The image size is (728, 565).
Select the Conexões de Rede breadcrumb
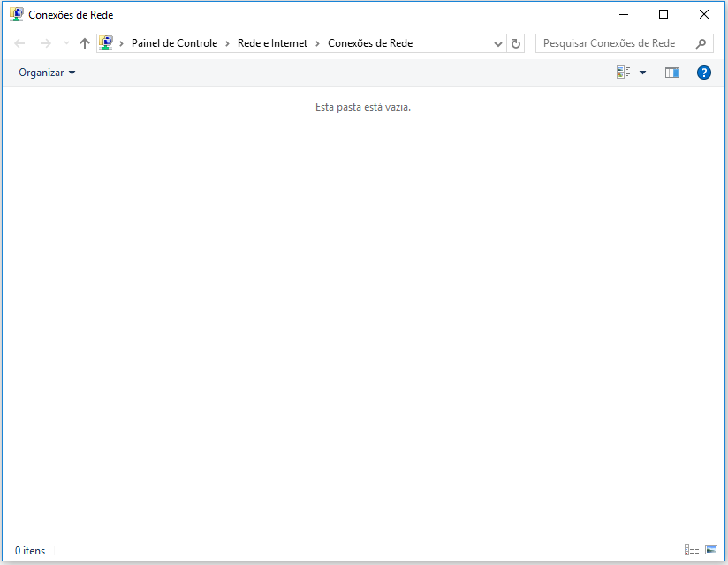point(370,43)
